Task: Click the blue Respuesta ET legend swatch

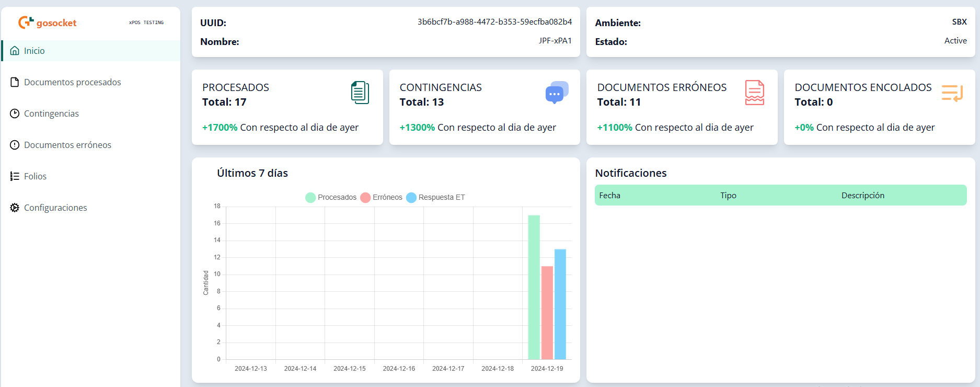Action: pos(411,197)
